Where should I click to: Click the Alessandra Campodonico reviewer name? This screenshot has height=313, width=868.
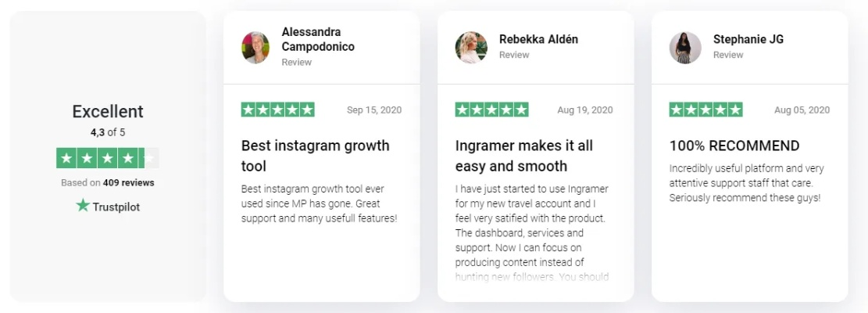318,39
